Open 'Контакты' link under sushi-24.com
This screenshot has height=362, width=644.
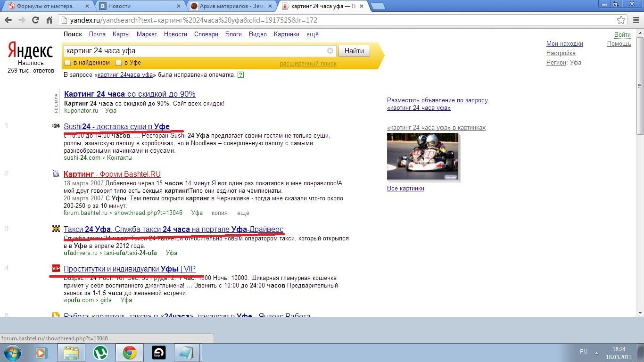click(x=120, y=158)
